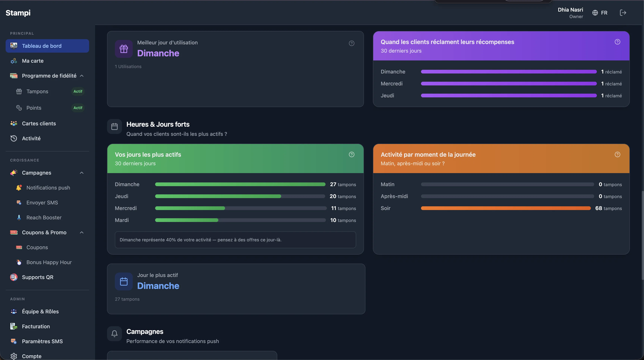Go to Cartes clients page
The width and height of the screenshot is (644, 360).
(39, 123)
